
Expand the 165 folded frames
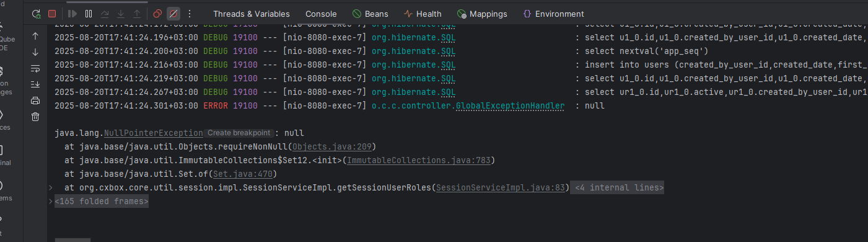point(102,201)
